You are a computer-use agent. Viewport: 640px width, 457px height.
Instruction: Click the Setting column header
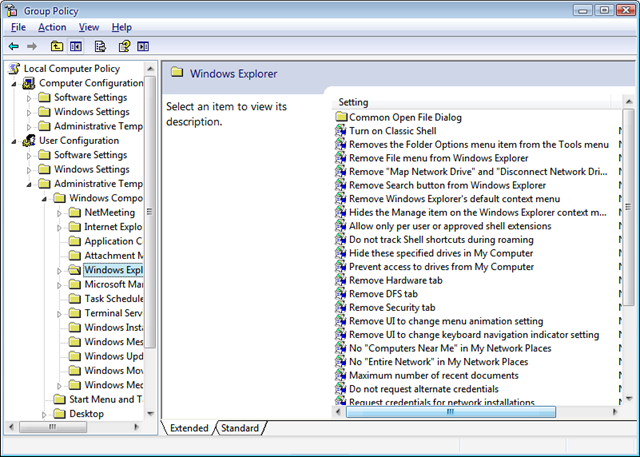click(x=471, y=102)
